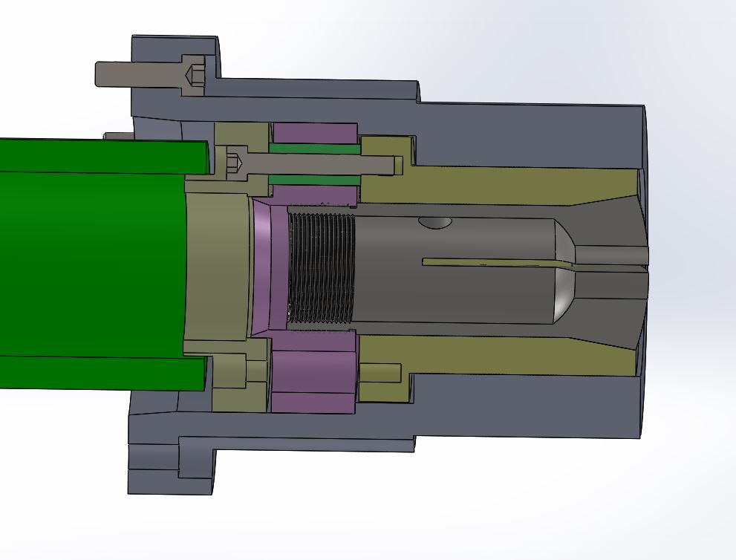Click the round hole on the collet
The image size is (736, 560).
[435, 223]
